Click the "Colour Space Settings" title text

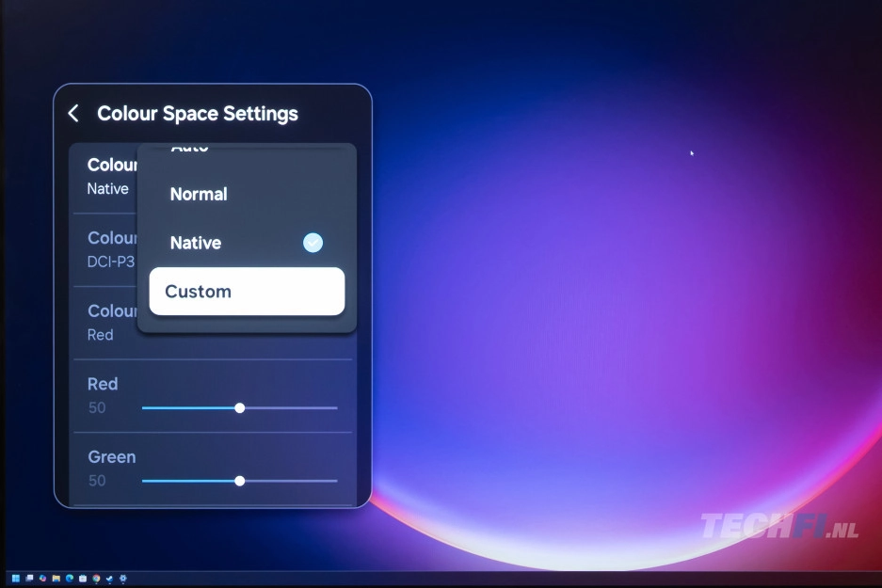coord(198,114)
